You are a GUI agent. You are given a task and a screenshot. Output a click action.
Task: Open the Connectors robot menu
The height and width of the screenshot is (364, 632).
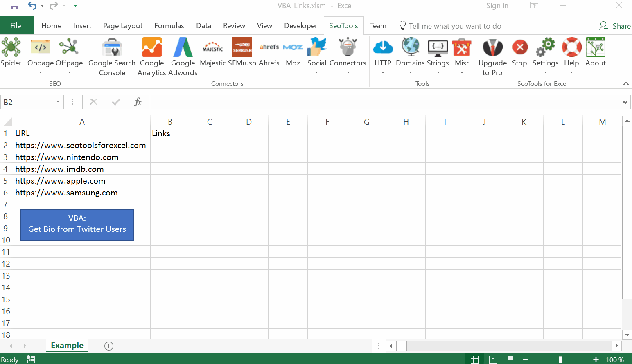pos(348,56)
